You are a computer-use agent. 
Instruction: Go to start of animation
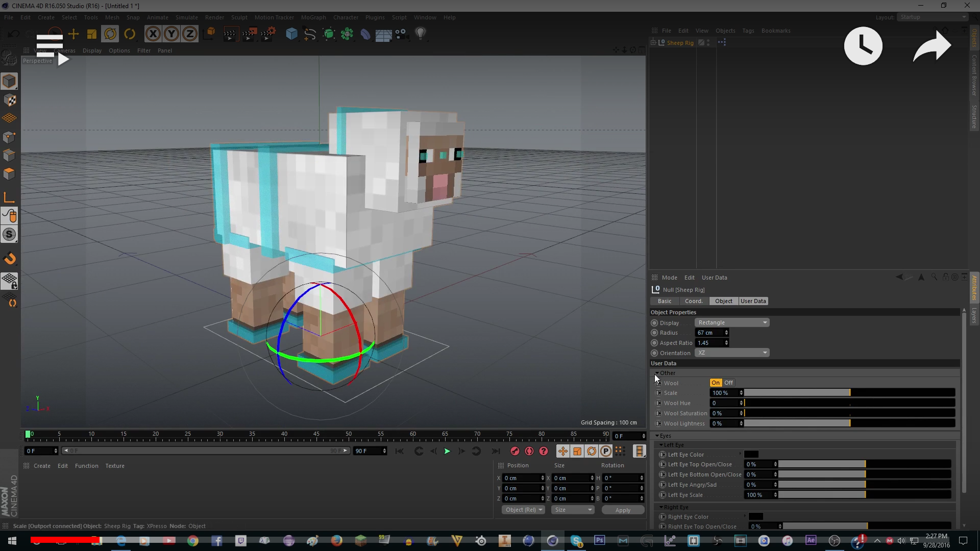click(x=399, y=451)
